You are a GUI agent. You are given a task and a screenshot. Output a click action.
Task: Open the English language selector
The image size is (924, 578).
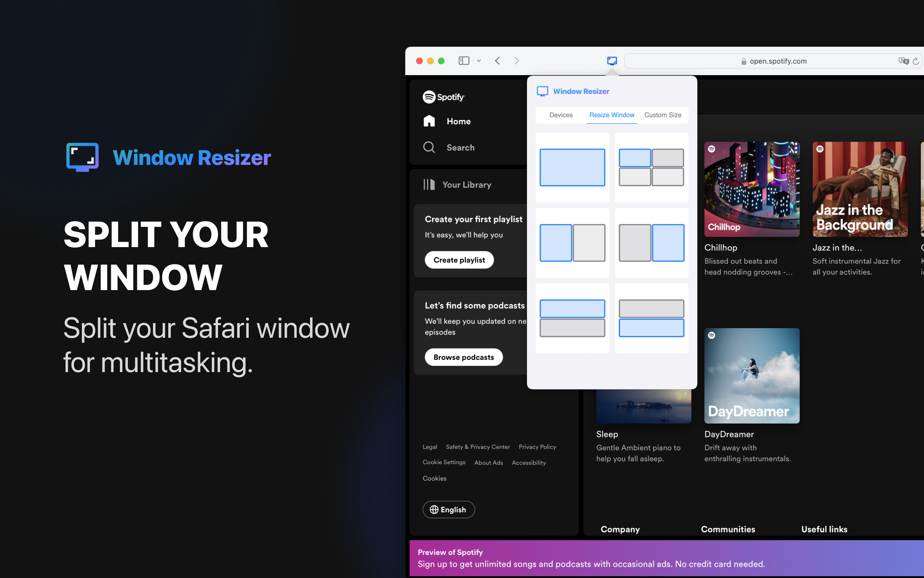point(449,510)
